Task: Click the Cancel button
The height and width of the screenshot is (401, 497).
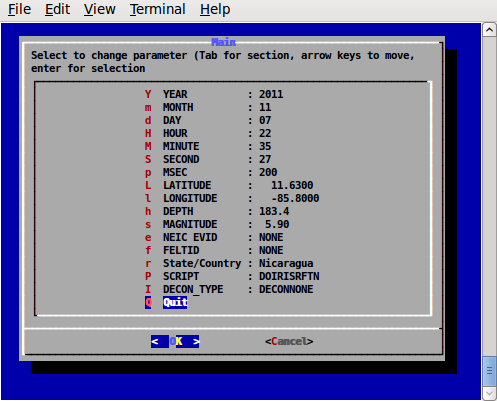Action: click(289, 341)
